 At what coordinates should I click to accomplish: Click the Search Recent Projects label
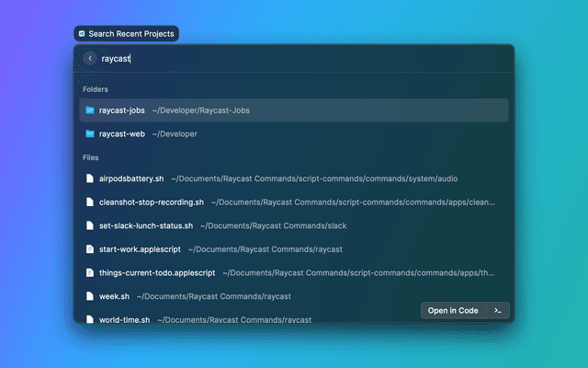pos(130,33)
